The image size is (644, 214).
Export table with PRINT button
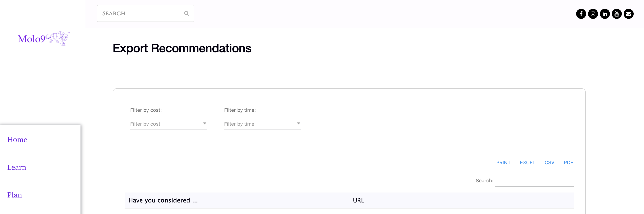(x=503, y=162)
